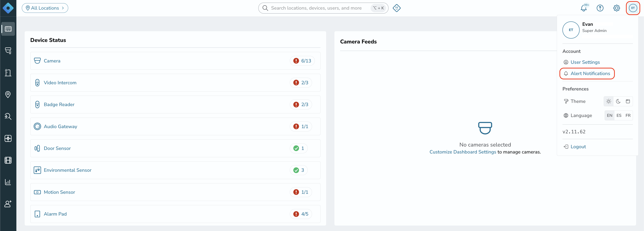
Task: Switch language to ES
Action: pyautogui.click(x=619, y=115)
